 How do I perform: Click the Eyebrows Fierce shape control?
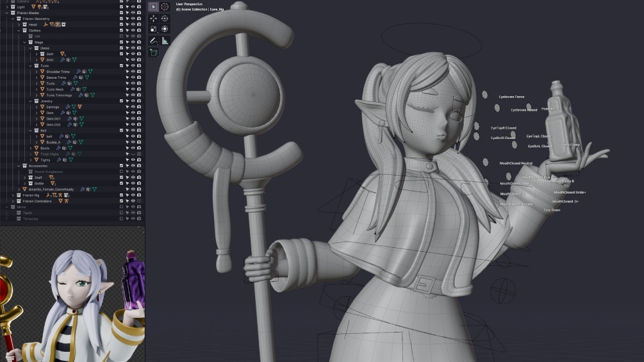point(485,95)
